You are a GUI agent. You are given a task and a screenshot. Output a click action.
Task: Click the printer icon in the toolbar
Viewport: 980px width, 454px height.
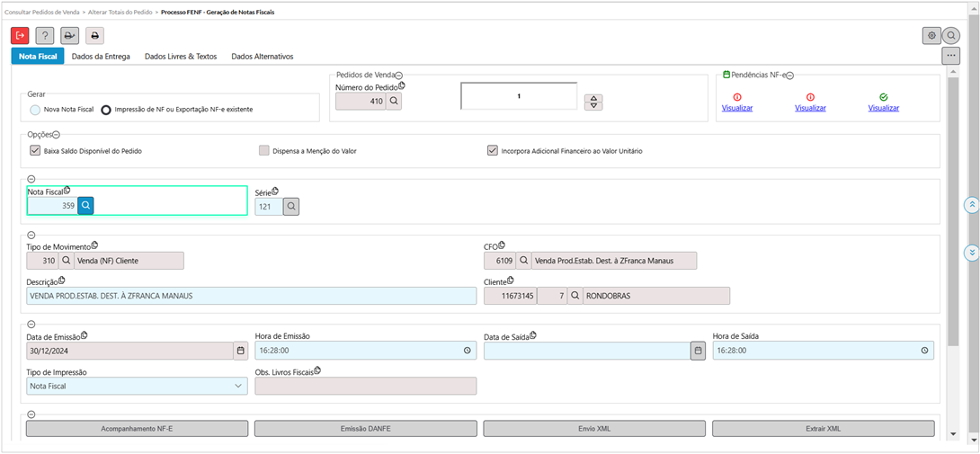point(94,36)
